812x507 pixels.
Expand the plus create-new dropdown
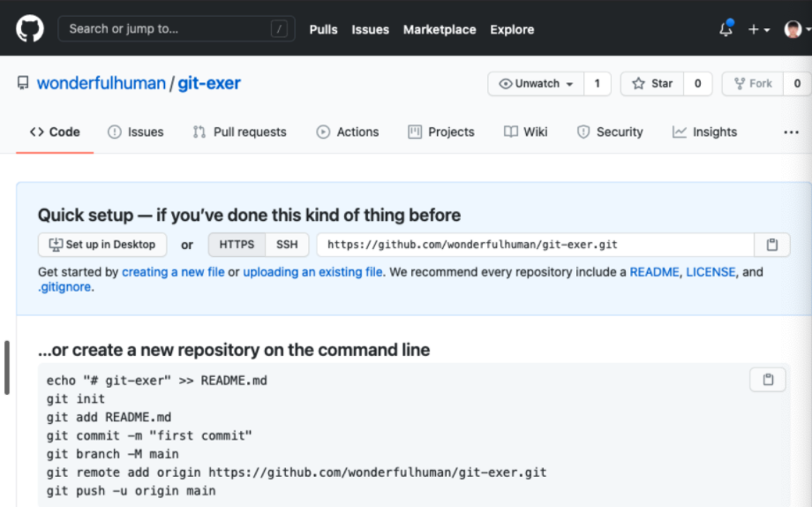(x=759, y=29)
